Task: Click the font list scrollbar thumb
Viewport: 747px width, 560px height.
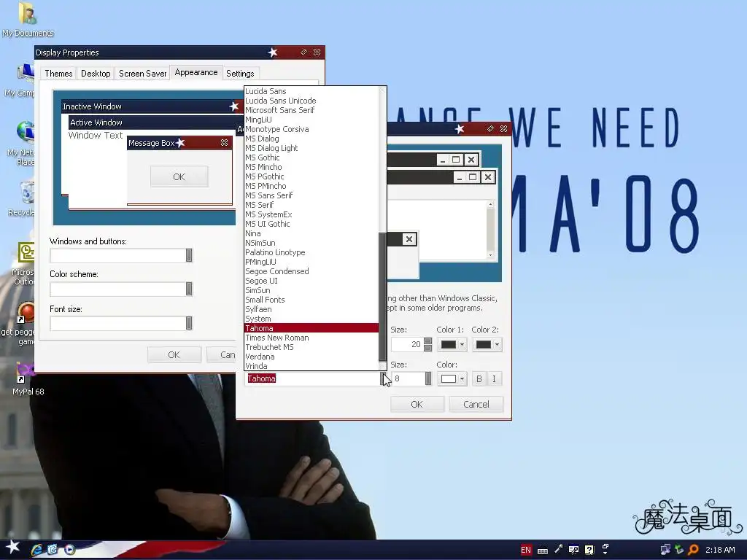Action: click(382, 297)
